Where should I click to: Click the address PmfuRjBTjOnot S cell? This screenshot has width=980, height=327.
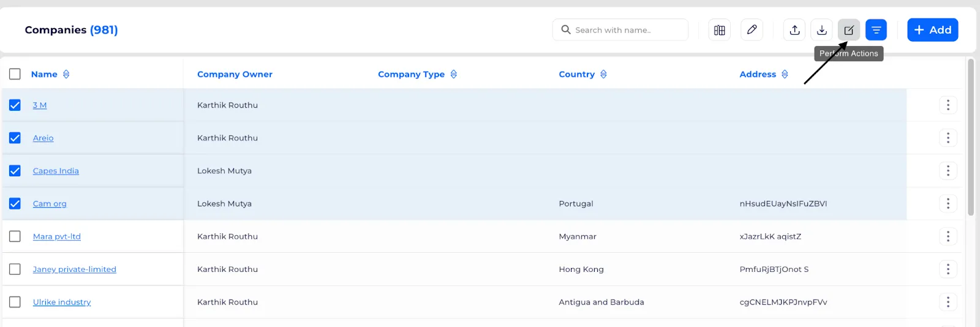774,269
